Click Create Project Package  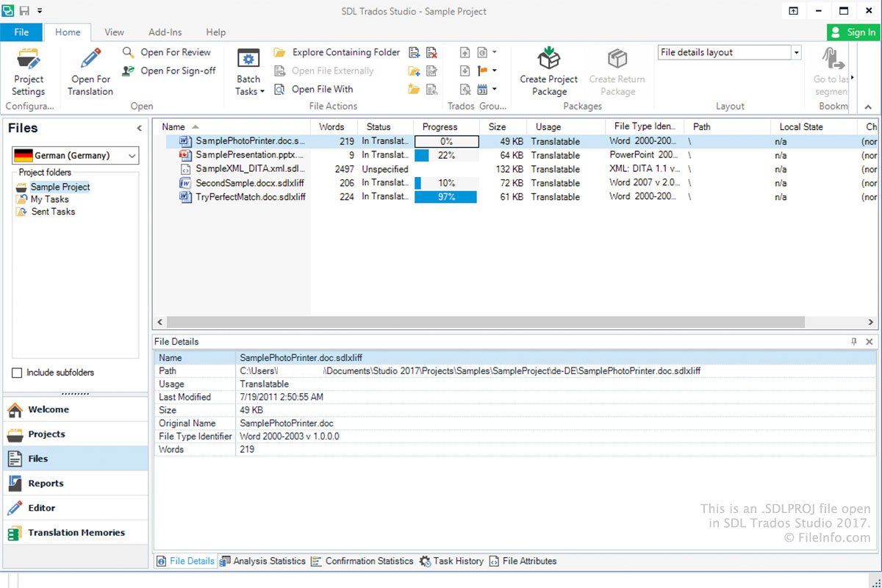click(549, 72)
